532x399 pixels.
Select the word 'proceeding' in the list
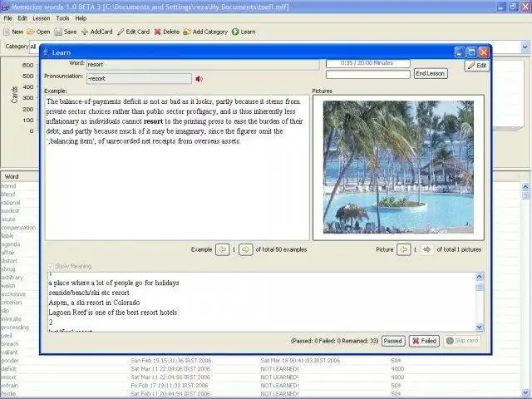15,328
